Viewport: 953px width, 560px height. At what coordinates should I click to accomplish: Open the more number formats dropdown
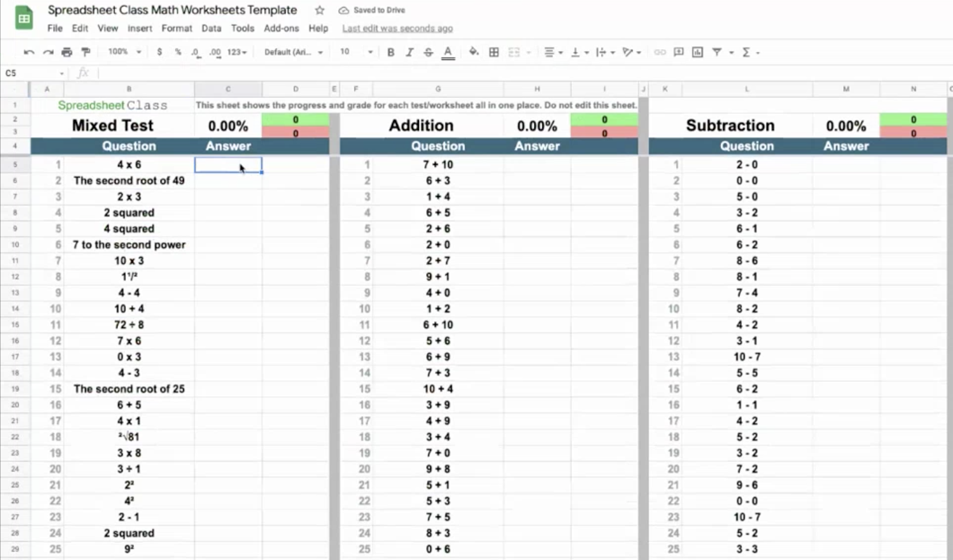tap(237, 52)
